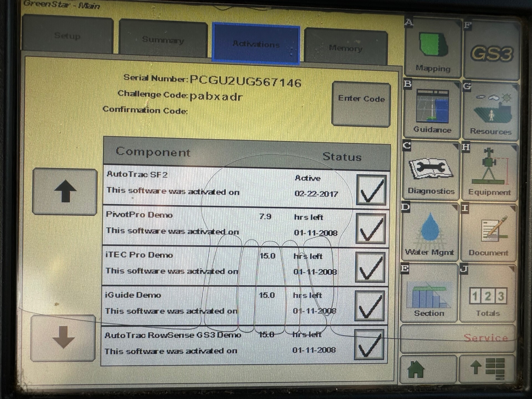Toggle the iGuide Demo checkbox
This screenshot has width=532, height=399.
click(x=370, y=306)
